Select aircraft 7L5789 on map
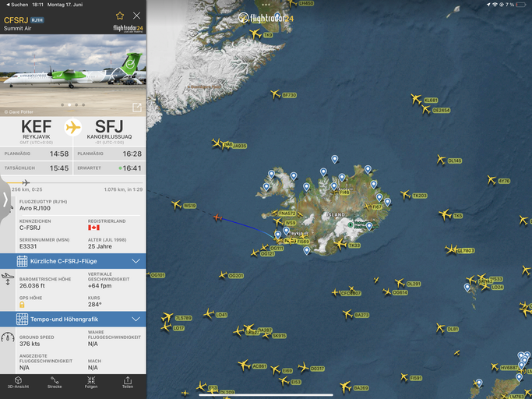 167,317
